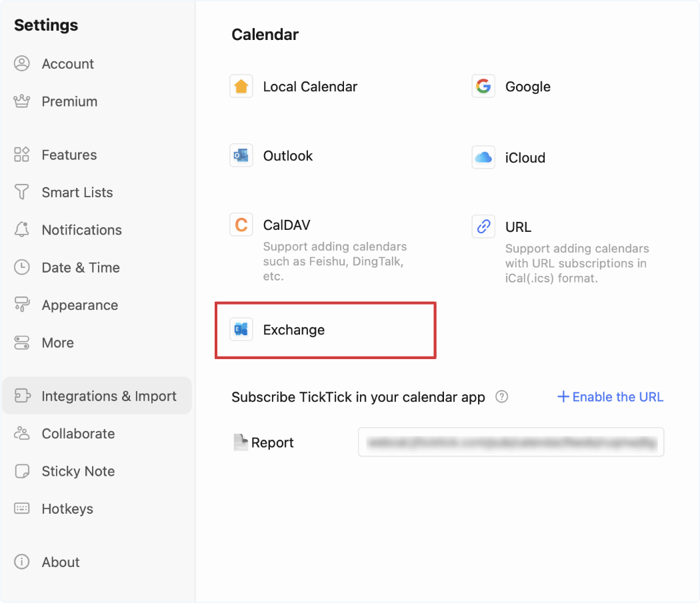
Task: Click the Hotkeys keyboard icon
Action: [22, 508]
